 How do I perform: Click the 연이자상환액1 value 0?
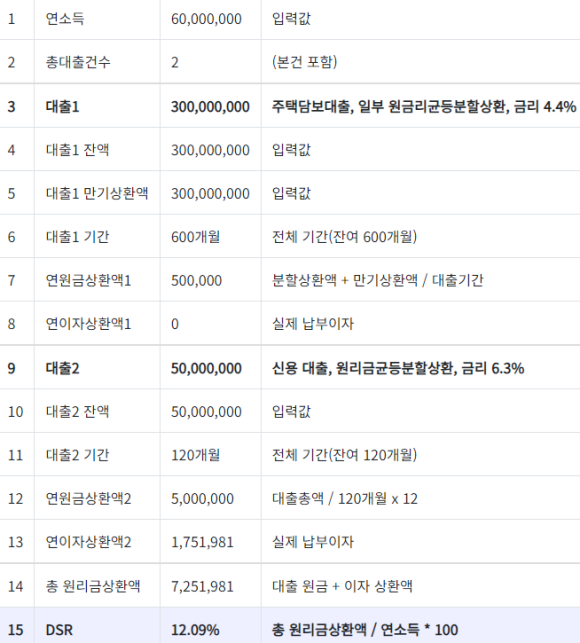pos(175,324)
